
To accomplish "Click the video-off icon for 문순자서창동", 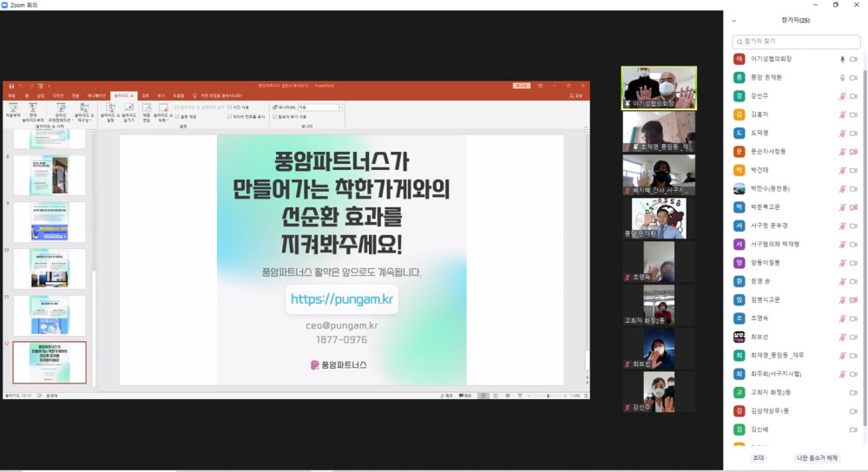I will coord(853,152).
